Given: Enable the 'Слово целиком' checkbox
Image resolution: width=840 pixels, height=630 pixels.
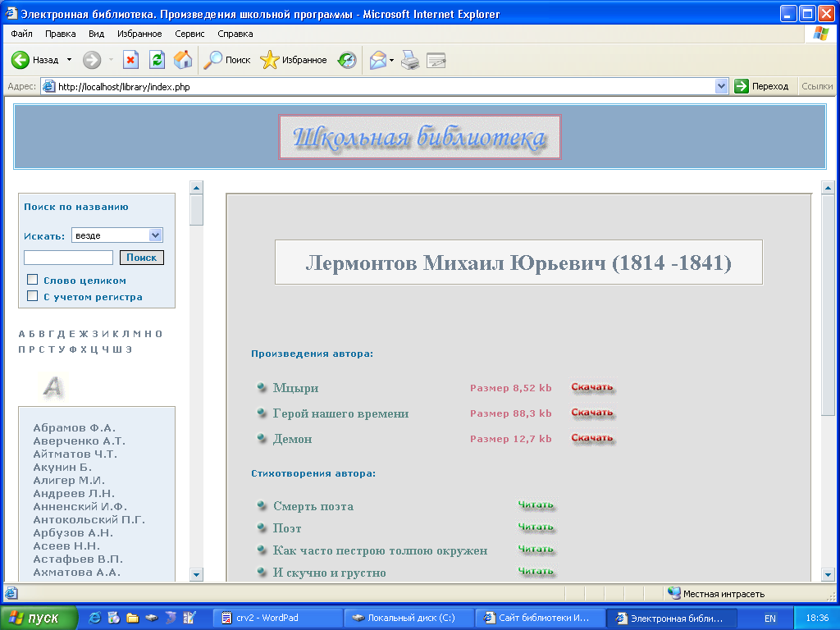Looking at the screenshot, I should [x=33, y=280].
